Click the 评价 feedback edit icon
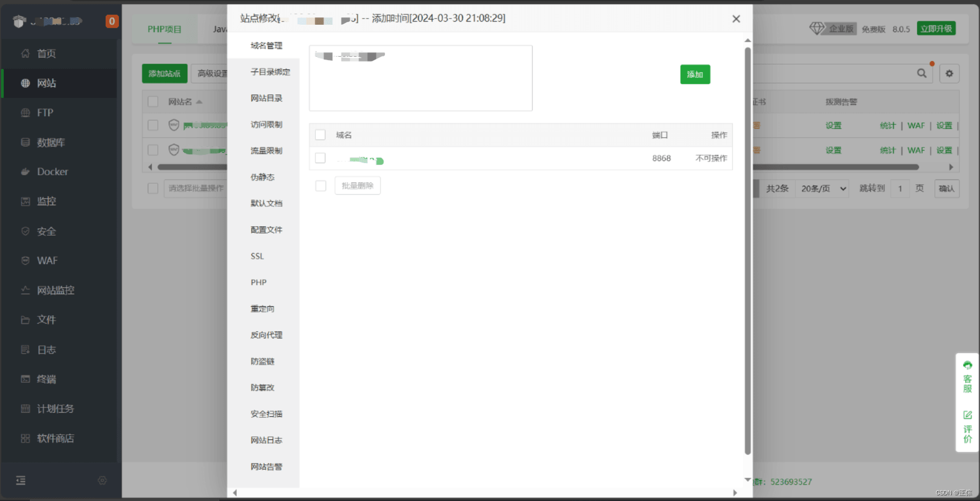The width and height of the screenshot is (980, 501). coord(967,415)
